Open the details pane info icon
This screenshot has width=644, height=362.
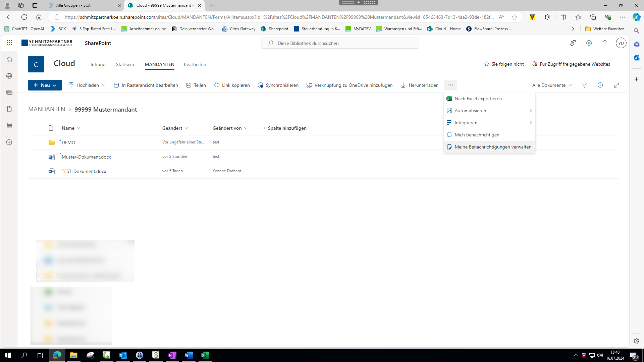tap(600, 85)
